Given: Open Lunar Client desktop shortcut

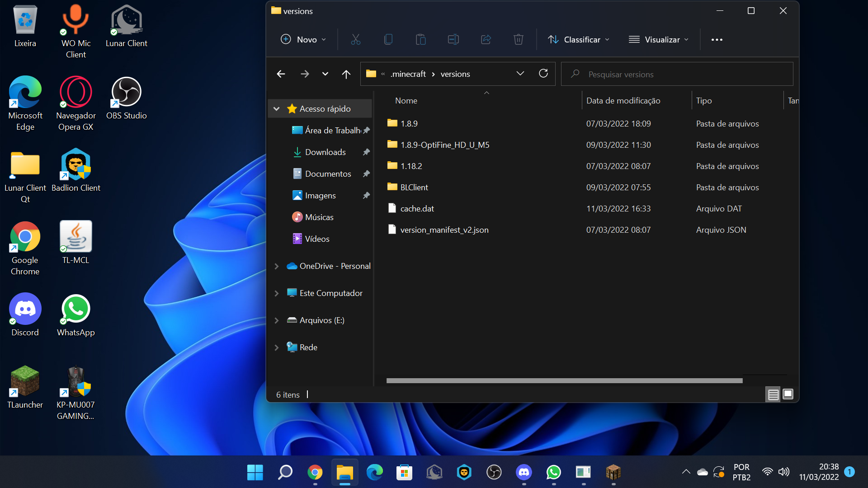Looking at the screenshot, I should tap(127, 26).
